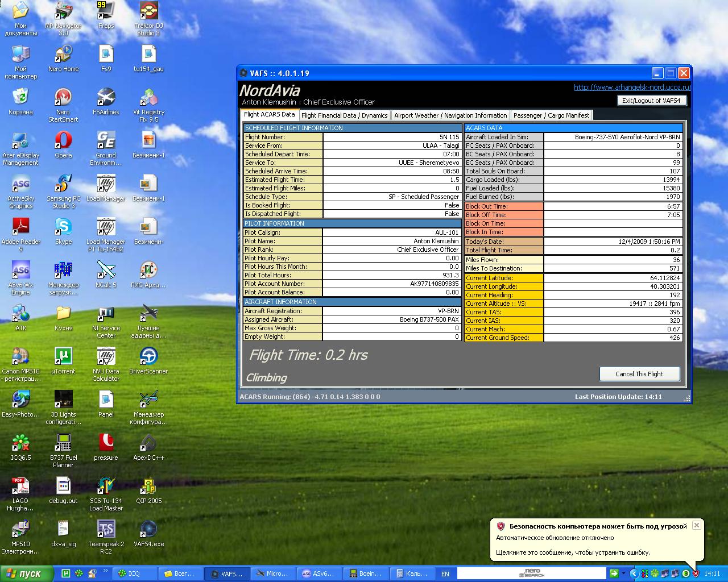The height and width of the screenshot is (582, 728).
Task: Click inside the Nero Search field
Action: tap(532, 574)
